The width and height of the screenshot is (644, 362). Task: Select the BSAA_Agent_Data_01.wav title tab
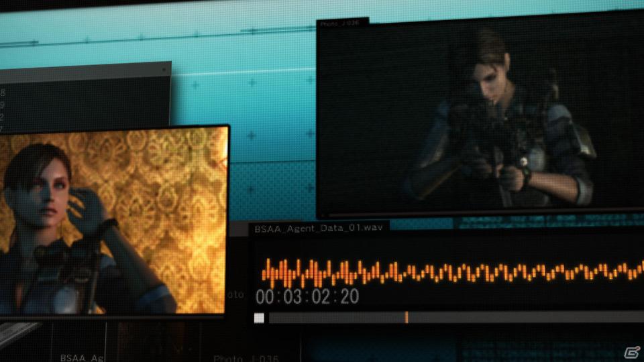pyautogui.click(x=318, y=228)
